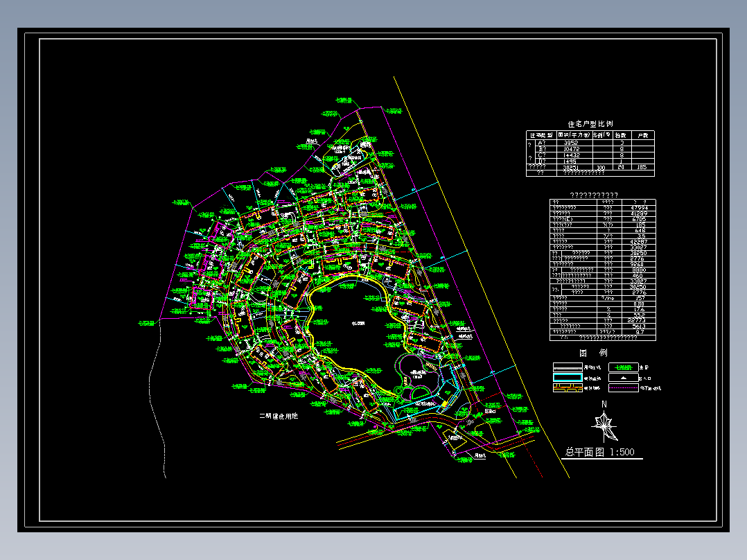This screenshot has width=747, height=560.
Task: Select the value 9.7
Action: point(640,332)
